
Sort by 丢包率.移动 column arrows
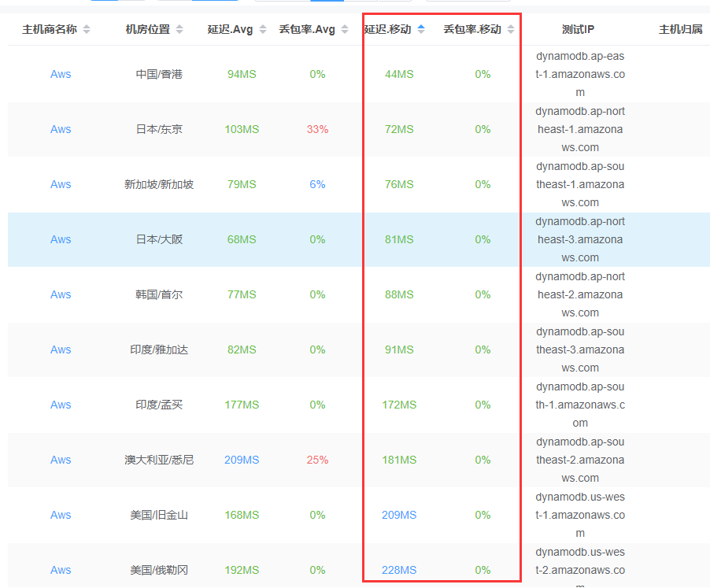click(x=511, y=29)
